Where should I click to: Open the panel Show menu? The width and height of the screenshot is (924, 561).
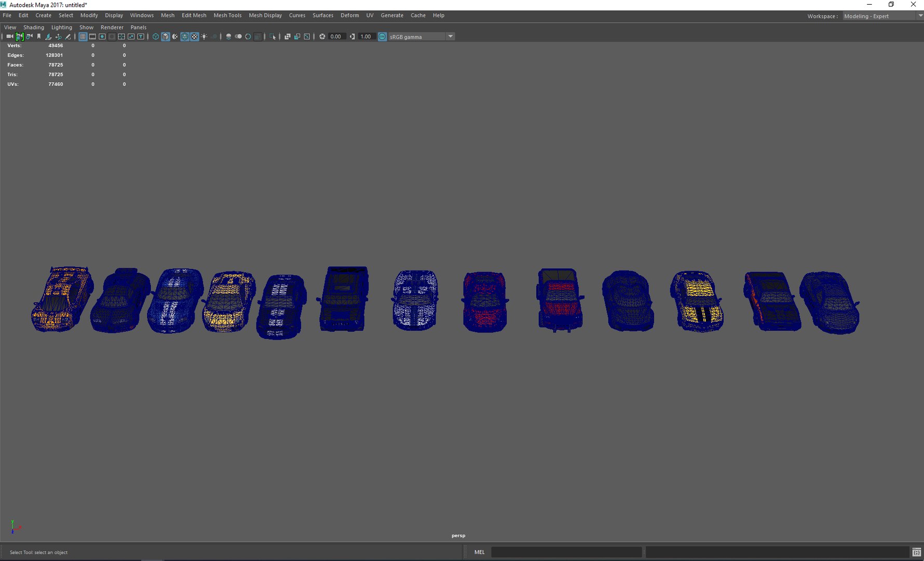coord(86,28)
